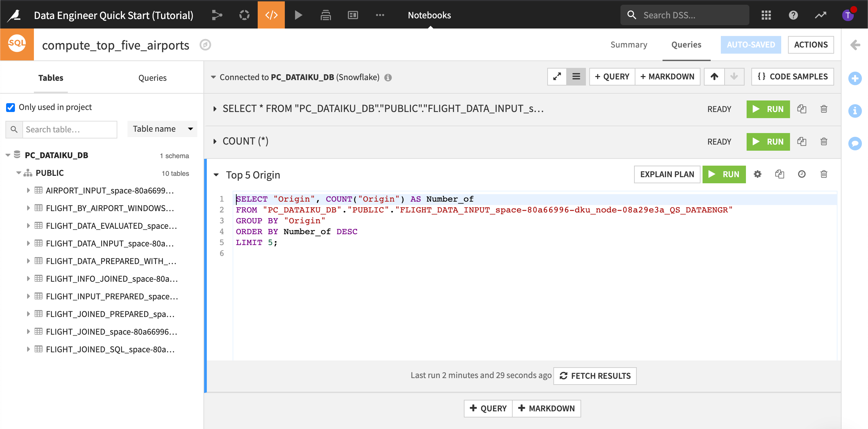This screenshot has height=429, width=868.
Task: Open the Jobs play icon in top bar
Action: click(298, 15)
